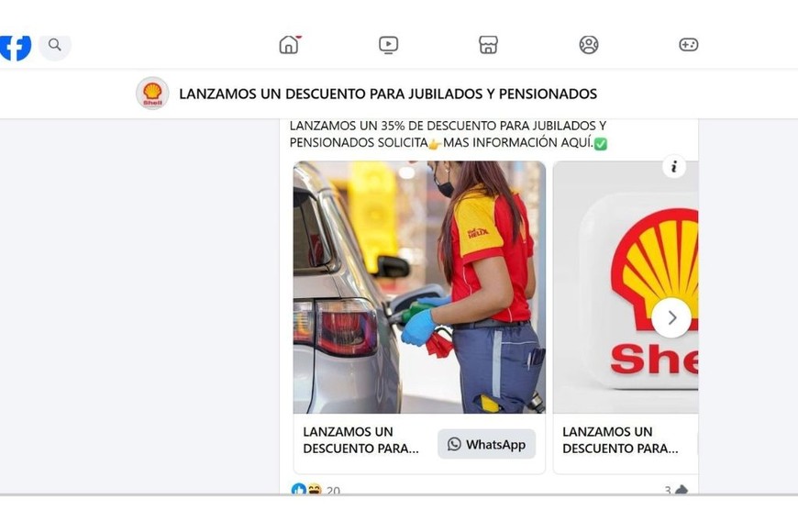The width and height of the screenshot is (798, 532).
Task: View the like reaction icon below post
Action: pos(299,489)
